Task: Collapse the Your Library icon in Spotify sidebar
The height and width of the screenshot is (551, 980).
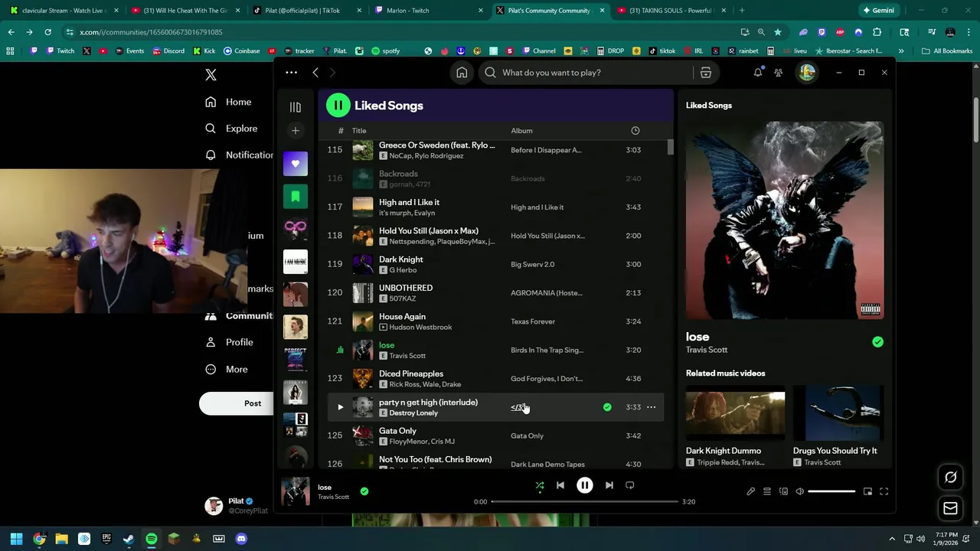Action: (x=296, y=107)
